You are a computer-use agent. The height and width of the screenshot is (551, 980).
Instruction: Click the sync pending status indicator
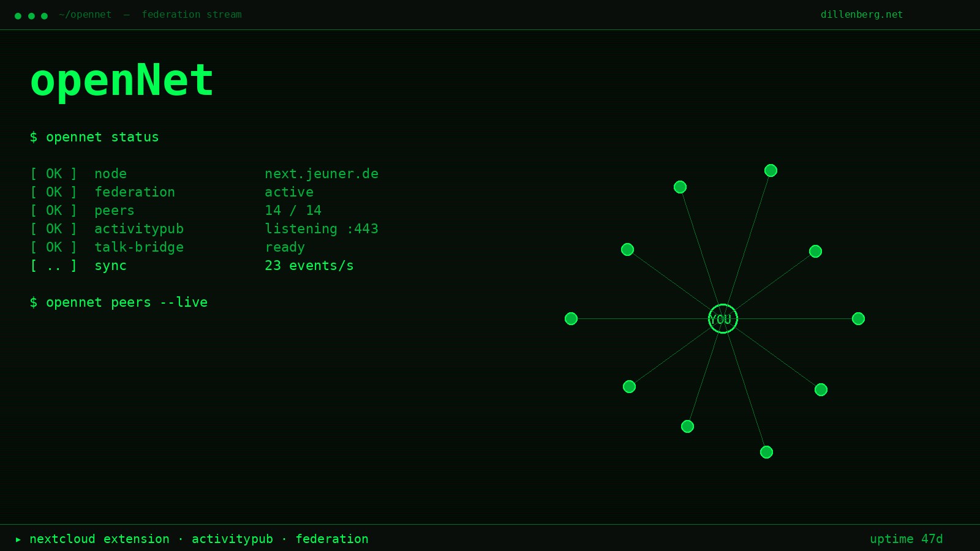click(x=54, y=266)
